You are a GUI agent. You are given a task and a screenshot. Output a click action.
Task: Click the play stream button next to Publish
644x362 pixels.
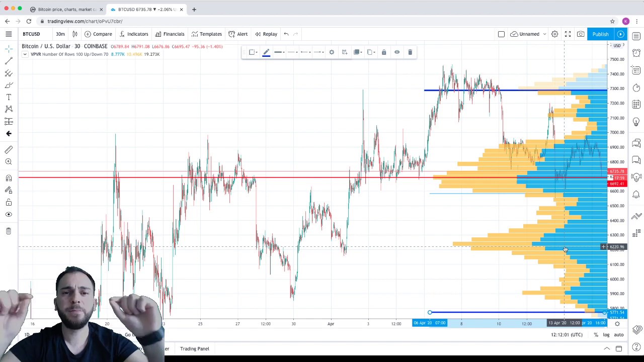pos(620,34)
